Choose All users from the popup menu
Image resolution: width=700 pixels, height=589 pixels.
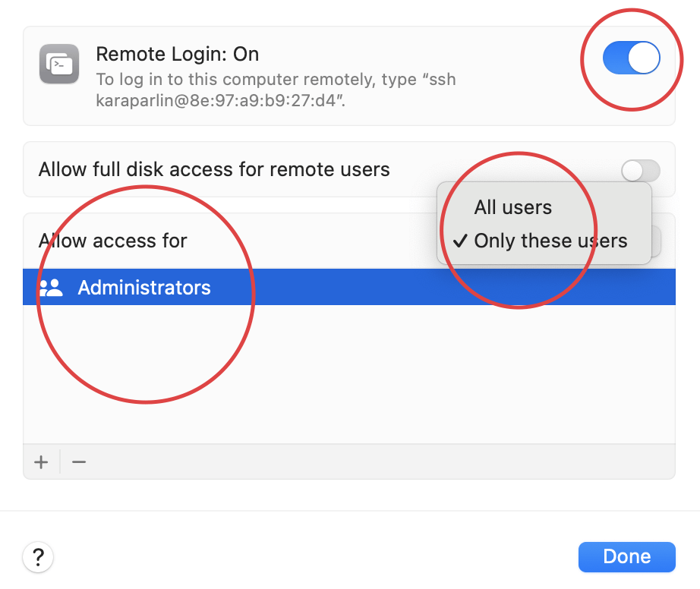[x=512, y=207]
